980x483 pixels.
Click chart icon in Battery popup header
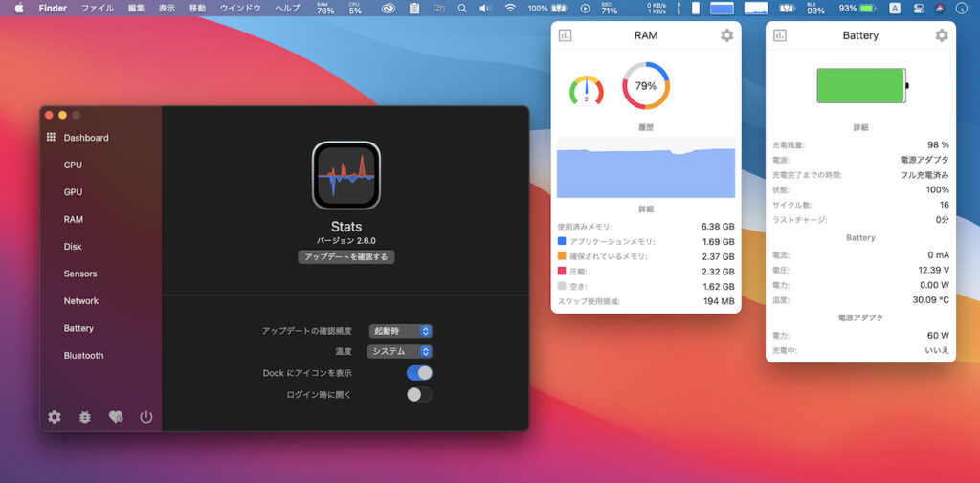click(x=780, y=35)
